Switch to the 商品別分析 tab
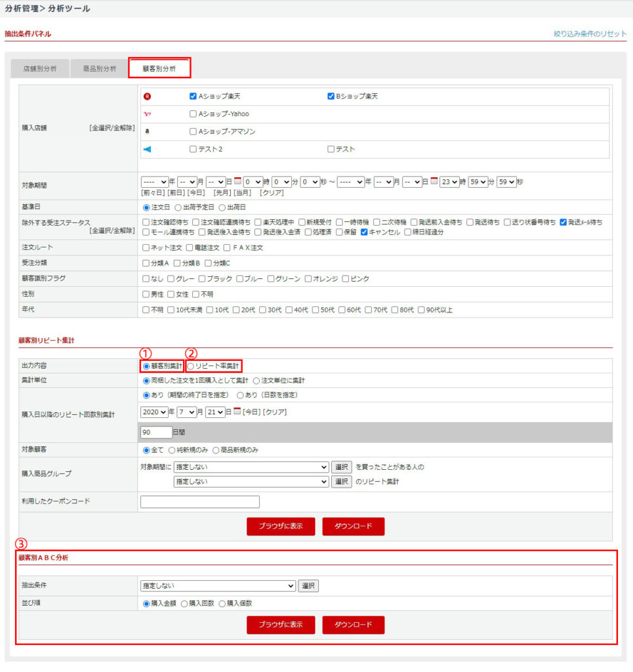 click(100, 68)
